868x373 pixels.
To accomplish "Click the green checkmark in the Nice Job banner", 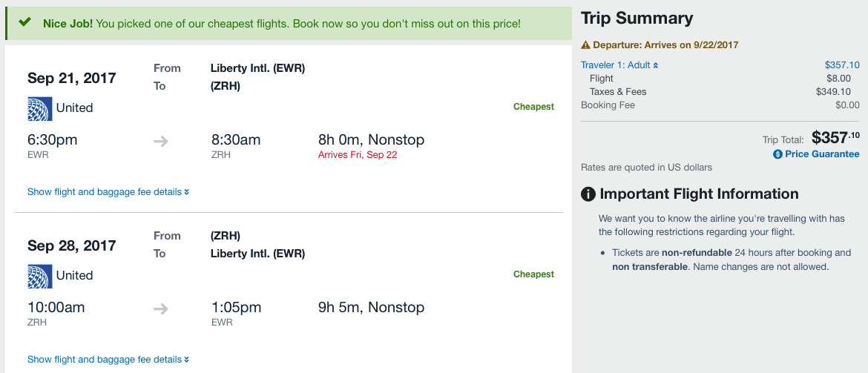I will click(x=25, y=23).
